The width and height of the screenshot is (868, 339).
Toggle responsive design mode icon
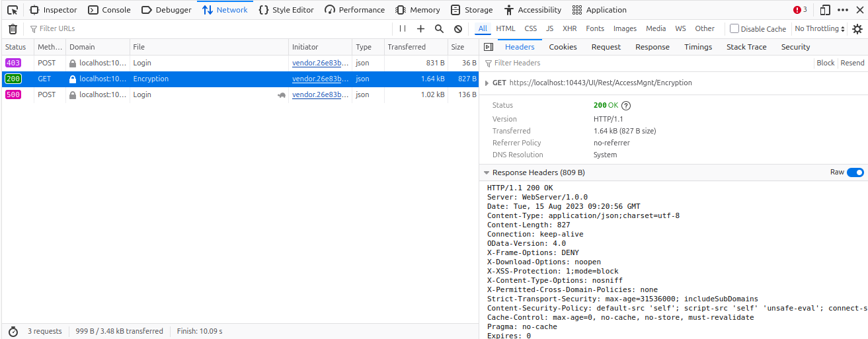825,10
